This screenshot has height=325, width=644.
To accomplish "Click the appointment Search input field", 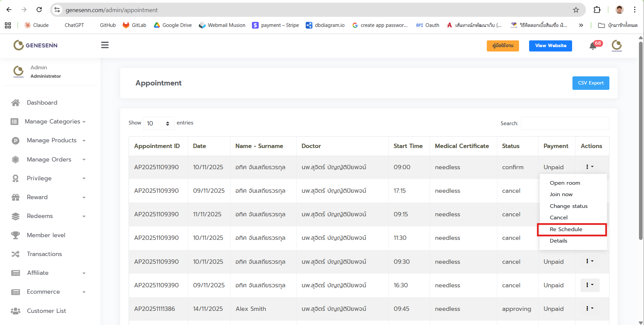I will [x=565, y=123].
